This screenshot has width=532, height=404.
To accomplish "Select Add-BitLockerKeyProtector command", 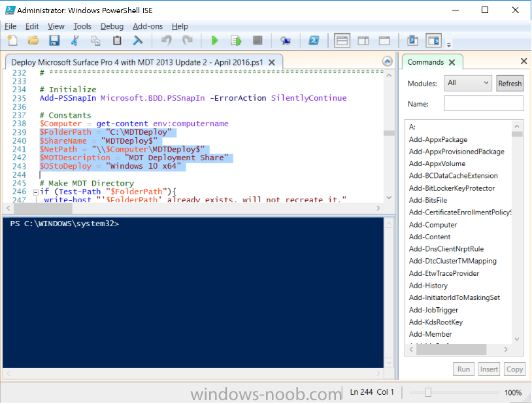I will (x=452, y=188).
